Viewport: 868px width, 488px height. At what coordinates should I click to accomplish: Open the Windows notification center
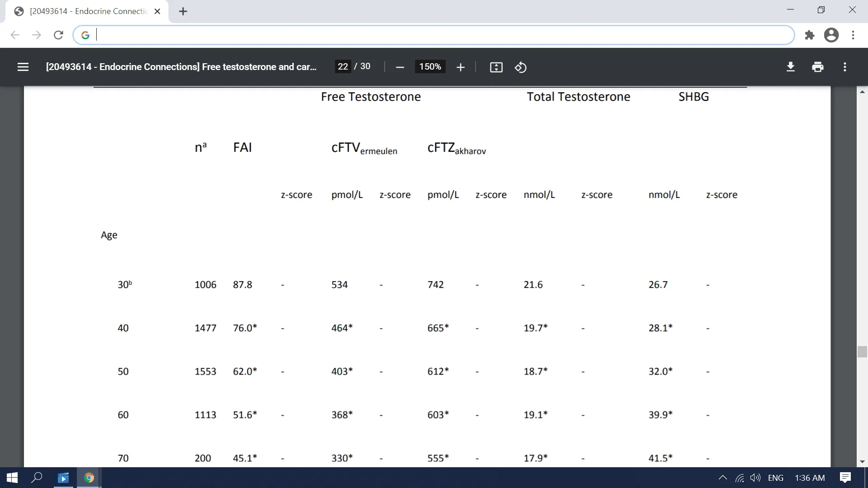(x=845, y=478)
